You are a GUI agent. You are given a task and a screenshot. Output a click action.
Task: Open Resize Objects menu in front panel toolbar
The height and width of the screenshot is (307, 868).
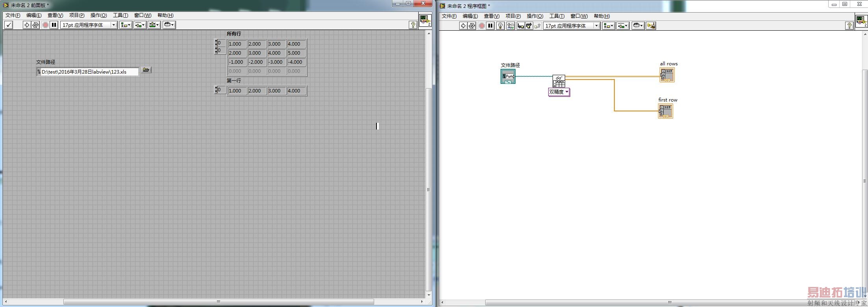coord(154,25)
